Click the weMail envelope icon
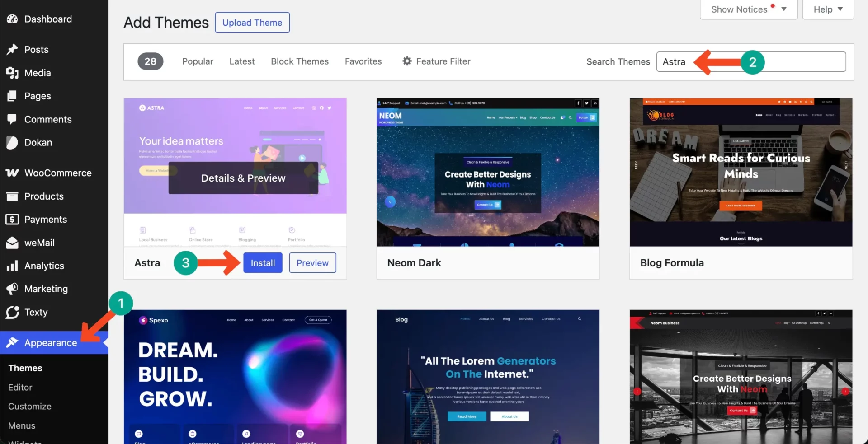This screenshot has height=444, width=868. [12, 243]
